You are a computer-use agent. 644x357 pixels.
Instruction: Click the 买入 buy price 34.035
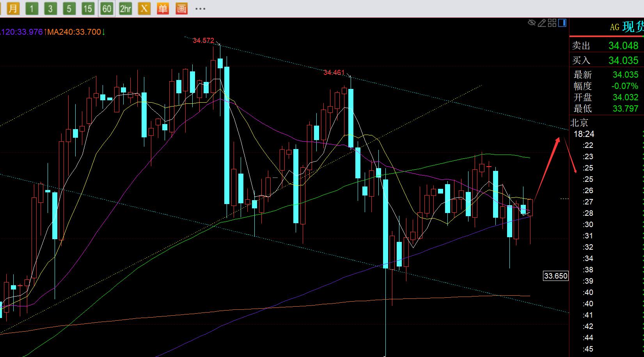click(623, 60)
